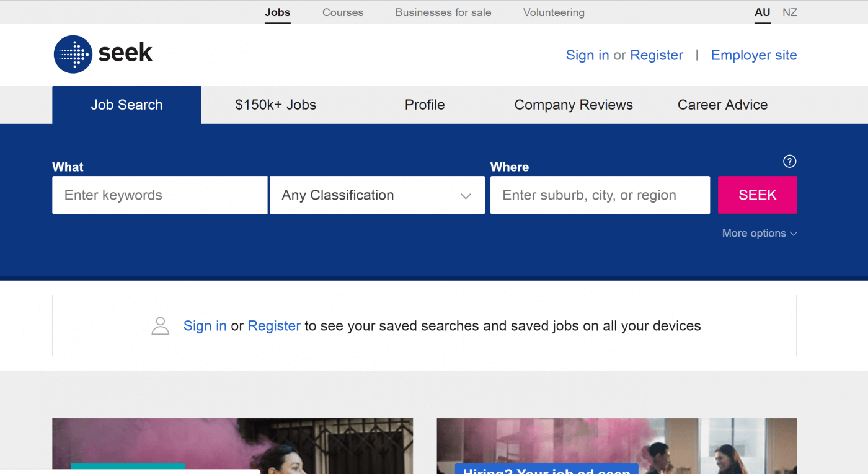Open the Volunteering section
868x474 pixels.
click(x=554, y=12)
